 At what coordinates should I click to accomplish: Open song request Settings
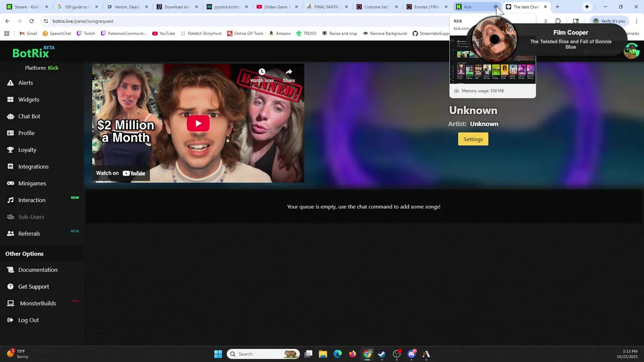473,139
